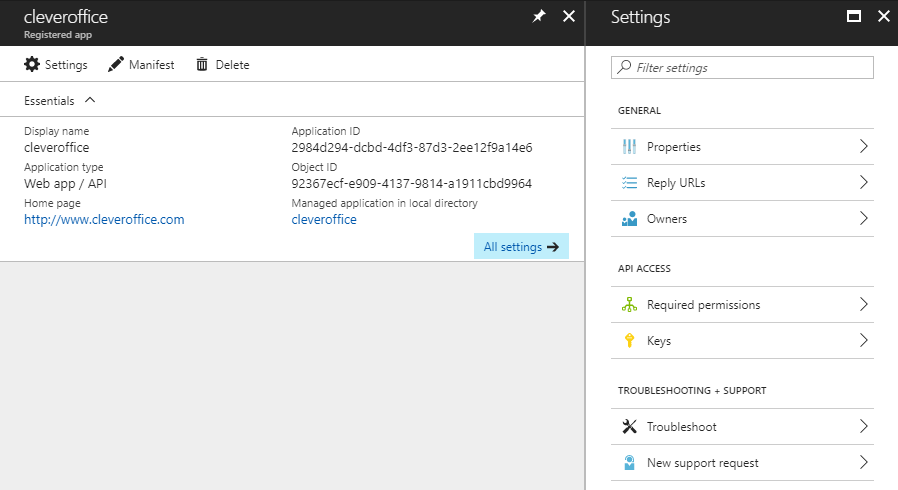Open the Required permissions entry
The width and height of the screenshot is (898, 490).
point(742,305)
